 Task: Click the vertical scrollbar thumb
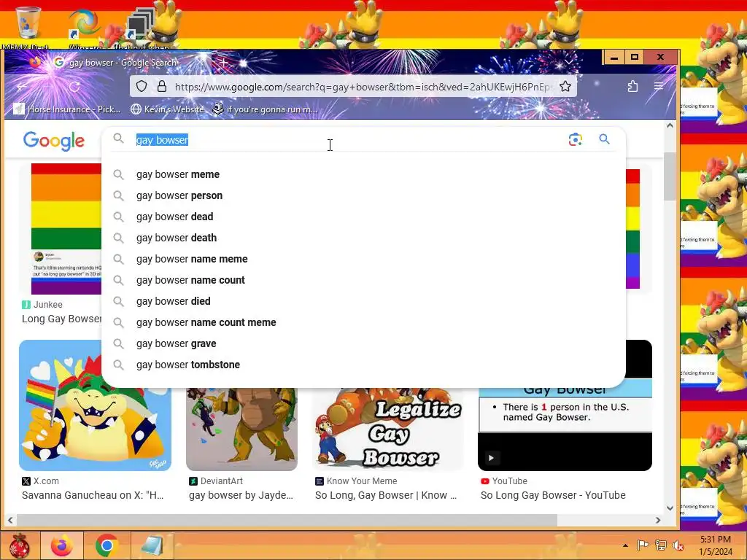coord(670,176)
